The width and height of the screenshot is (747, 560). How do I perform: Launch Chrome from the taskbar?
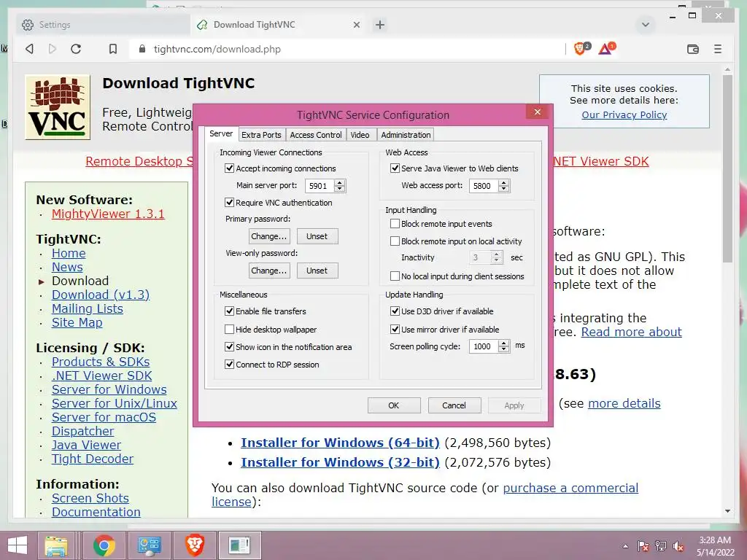coord(104,545)
